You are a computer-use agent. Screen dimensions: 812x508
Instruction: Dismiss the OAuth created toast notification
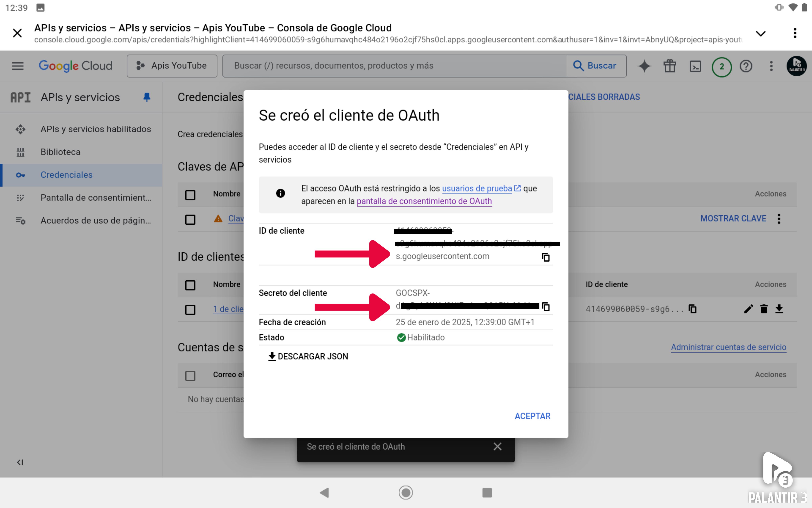point(497,446)
